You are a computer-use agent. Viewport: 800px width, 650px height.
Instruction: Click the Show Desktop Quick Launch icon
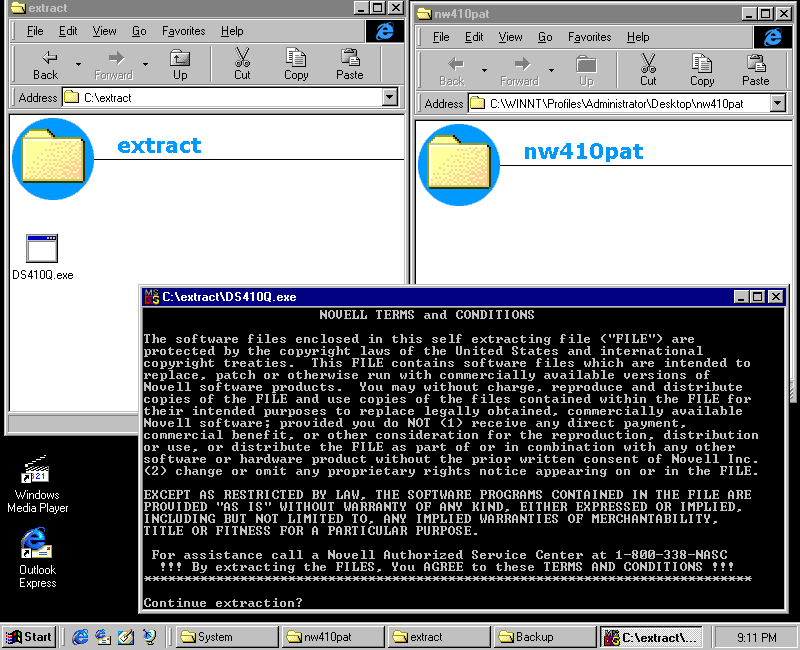pyautogui.click(x=126, y=637)
